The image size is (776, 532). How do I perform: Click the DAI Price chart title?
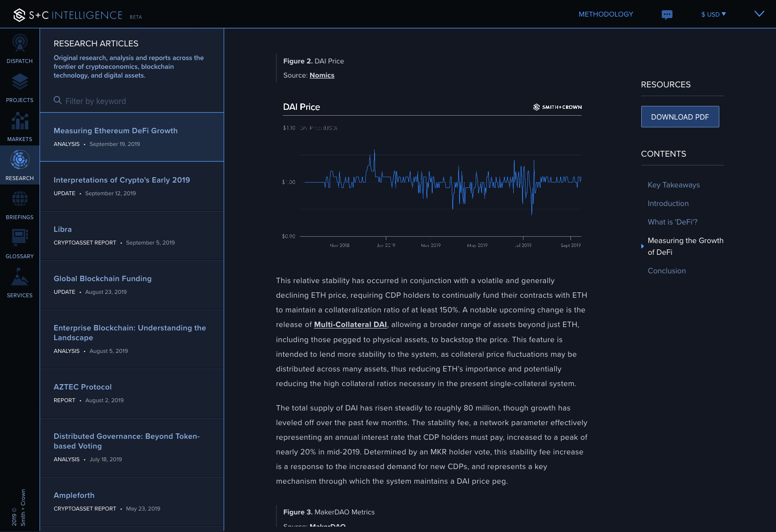pyautogui.click(x=301, y=107)
